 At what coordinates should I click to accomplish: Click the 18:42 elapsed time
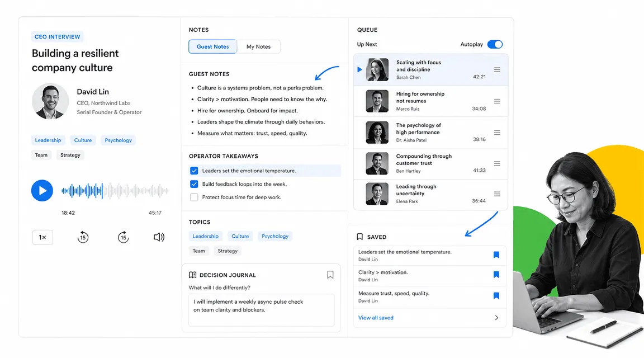tap(68, 213)
